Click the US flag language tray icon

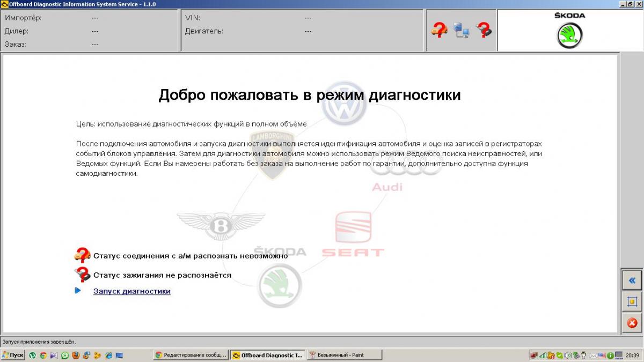[x=602, y=356]
